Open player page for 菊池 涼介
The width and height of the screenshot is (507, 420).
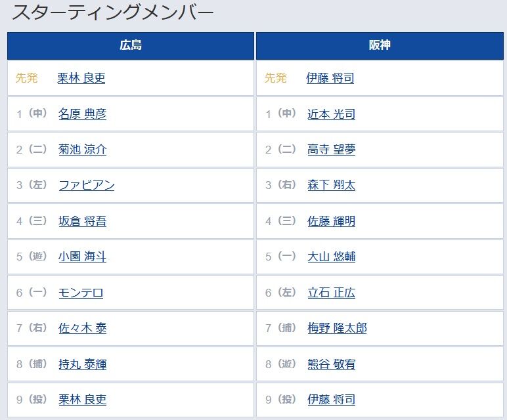82,150
